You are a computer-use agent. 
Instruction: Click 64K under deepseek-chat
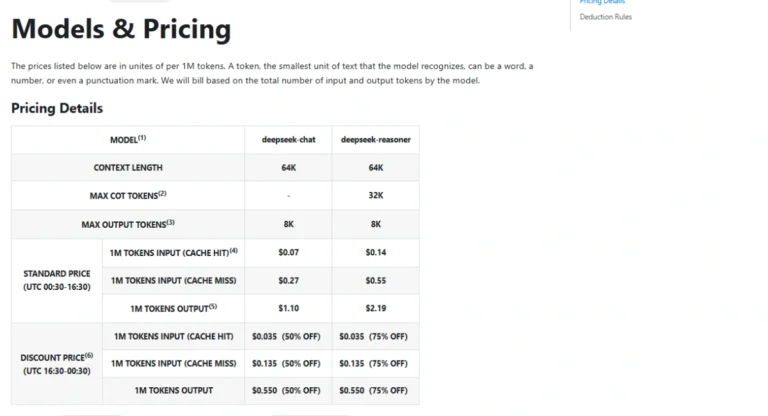click(x=288, y=168)
